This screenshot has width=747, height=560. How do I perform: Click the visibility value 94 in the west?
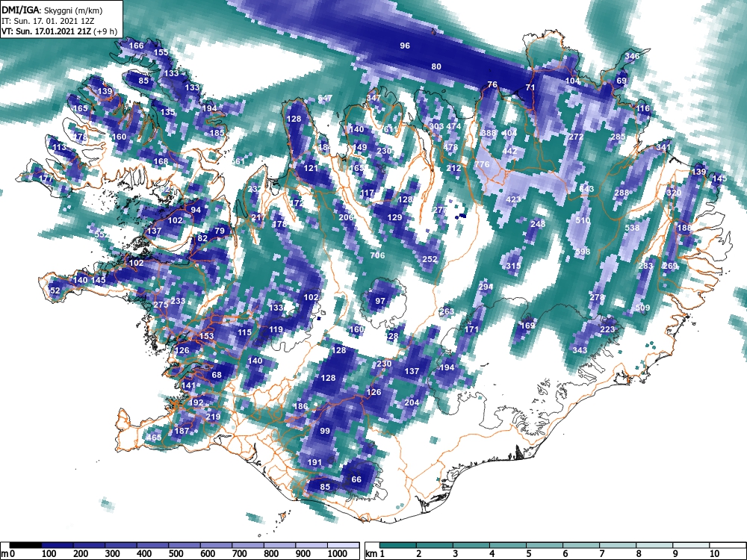click(196, 210)
